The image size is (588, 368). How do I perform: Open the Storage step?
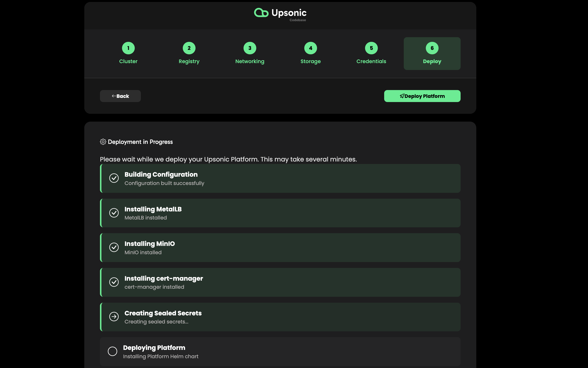point(310,53)
